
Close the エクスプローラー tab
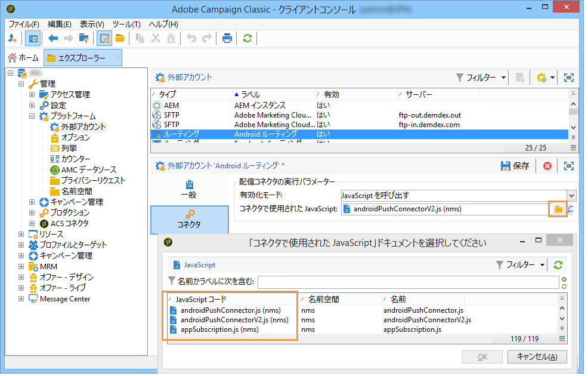point(117,58)
